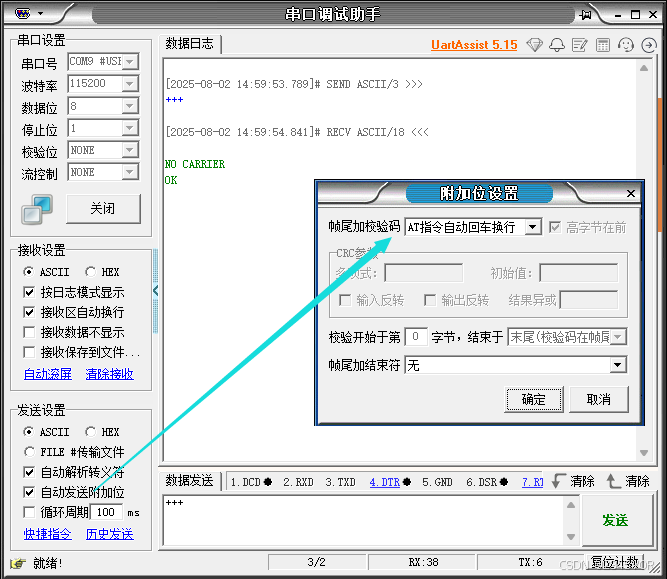This screenshot has height=579, width=667.
Task: Click the up-arrow clear icon
Action: (x=613, y=481)
